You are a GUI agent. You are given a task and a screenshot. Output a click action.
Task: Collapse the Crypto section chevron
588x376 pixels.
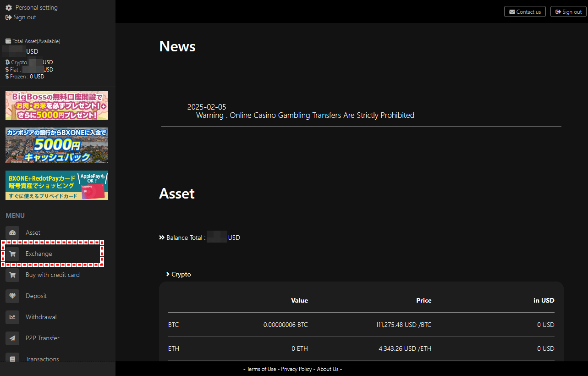coord(168,274)
